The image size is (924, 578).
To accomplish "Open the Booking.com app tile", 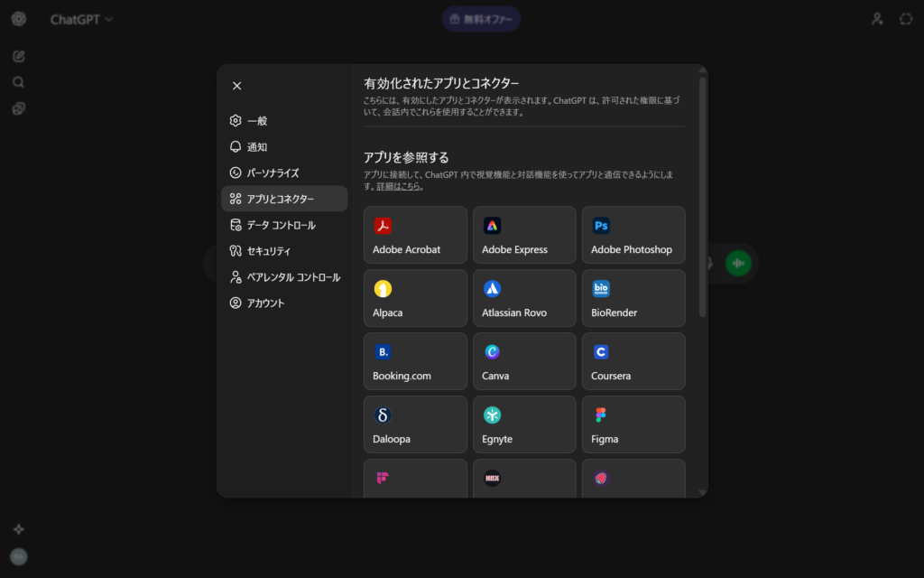I will 415,361.
